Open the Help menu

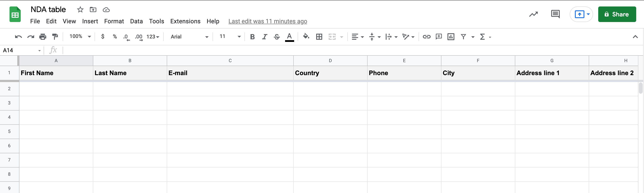[213, 21]
